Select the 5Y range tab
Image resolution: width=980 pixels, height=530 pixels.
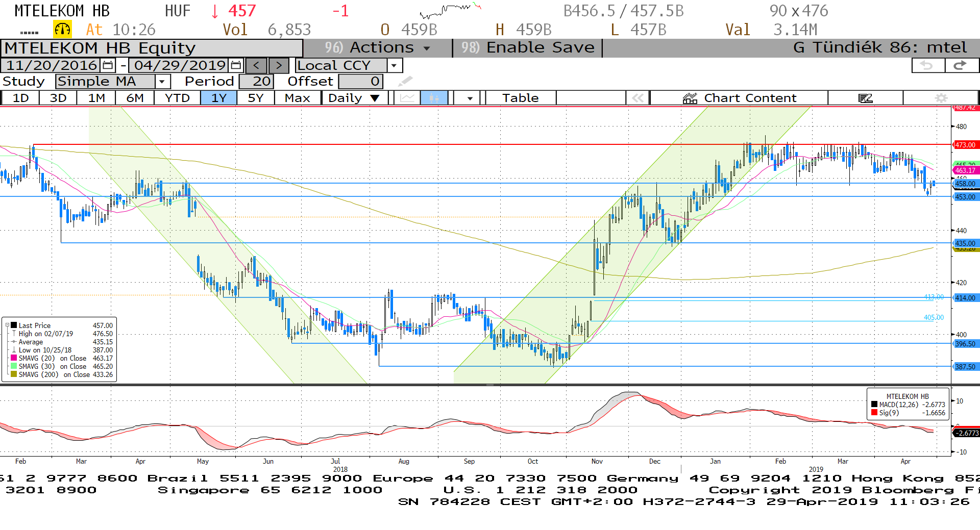(256, 98)
